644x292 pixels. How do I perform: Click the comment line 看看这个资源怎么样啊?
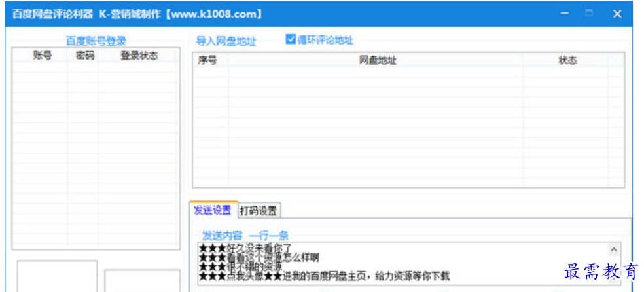tap(259, 257)
